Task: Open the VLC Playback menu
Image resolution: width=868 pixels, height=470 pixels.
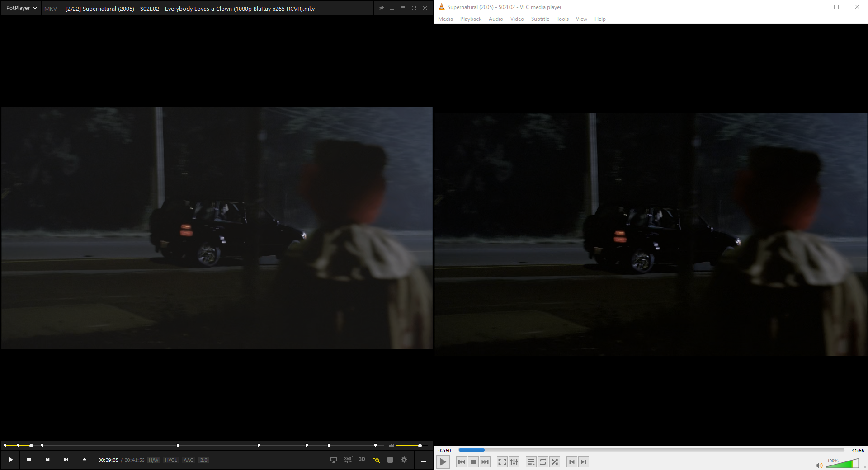Action: [471, 19]
